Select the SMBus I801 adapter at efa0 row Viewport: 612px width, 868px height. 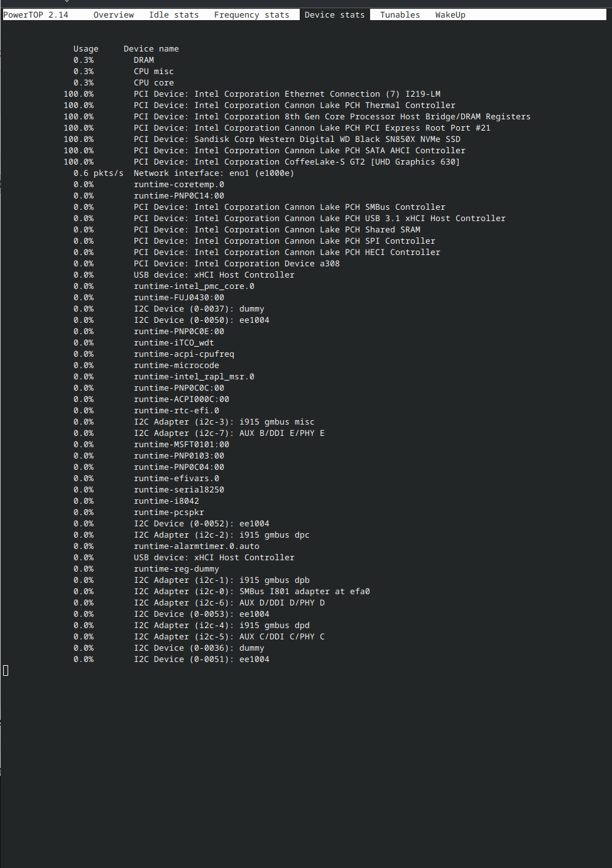tap(251, 592)
